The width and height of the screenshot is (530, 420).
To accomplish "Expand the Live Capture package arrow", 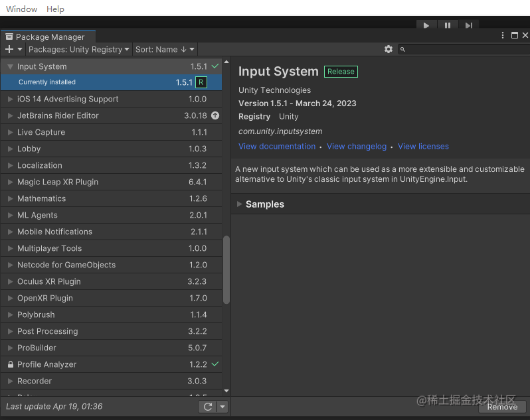I will pos(10,132).
